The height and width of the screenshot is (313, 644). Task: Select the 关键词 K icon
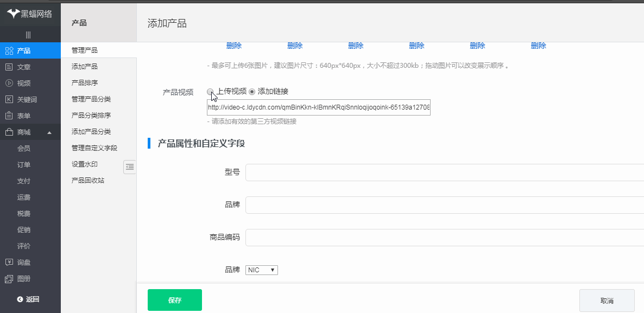[9, 100]
